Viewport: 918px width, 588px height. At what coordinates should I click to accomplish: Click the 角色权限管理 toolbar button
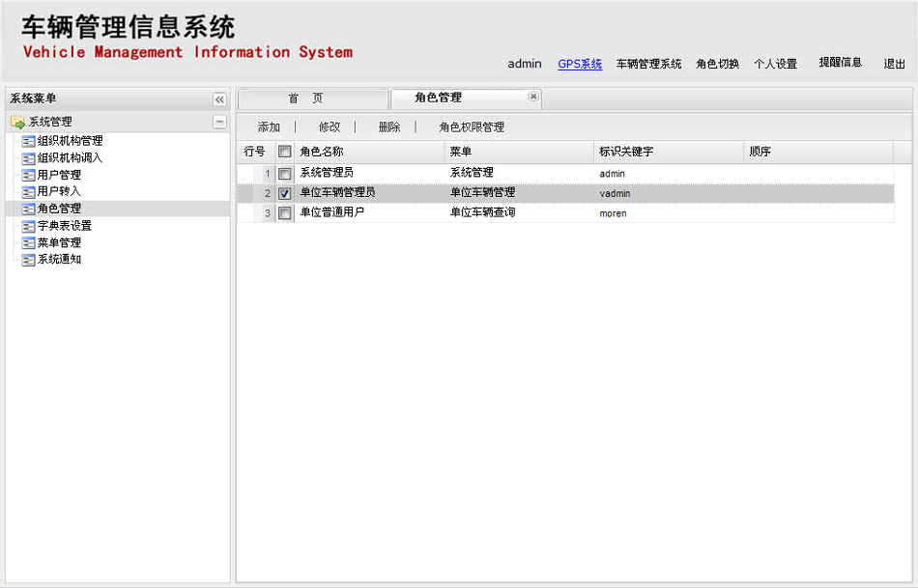click(x=472, y=127)
